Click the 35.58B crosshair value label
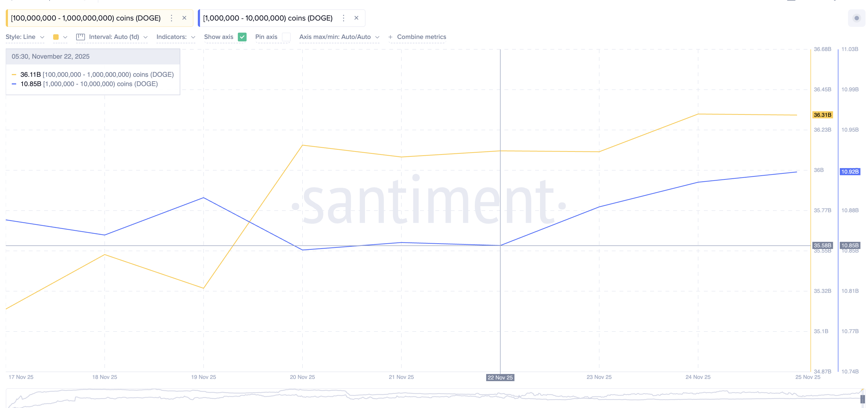 822,245
